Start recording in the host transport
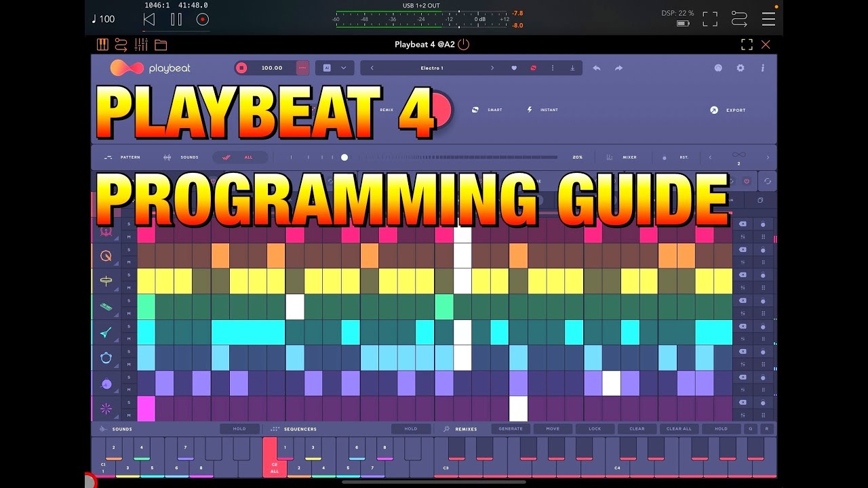Image resolution: width=868 pixels, height=488 pixels. click(202, 20)
